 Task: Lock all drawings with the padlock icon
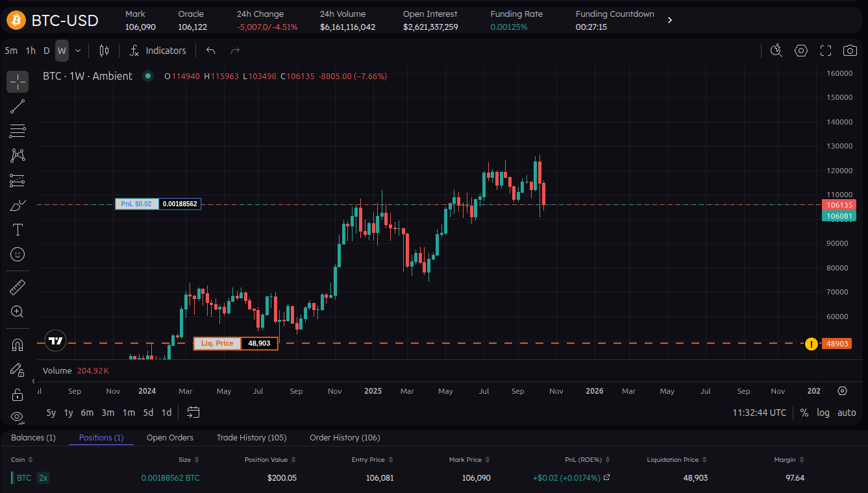(17, 394)
